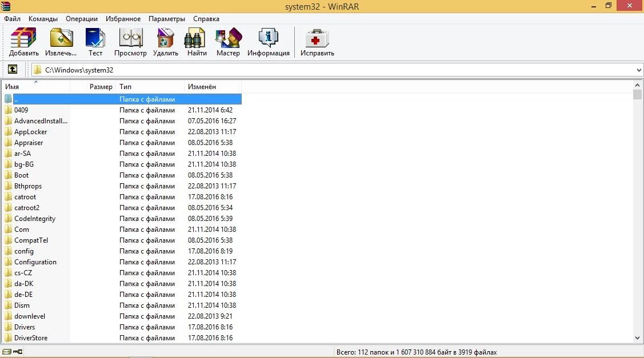Open the Просмотр (View) tool
This screenshot has height=358, width=644.
pos(130,42)
